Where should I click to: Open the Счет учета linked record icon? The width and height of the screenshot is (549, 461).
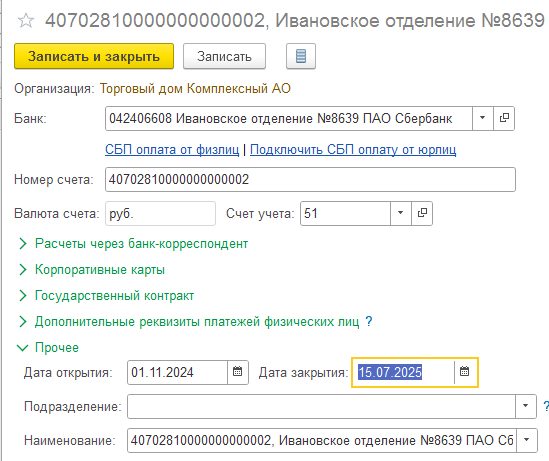pyautogui.click(x=422, y=213)
